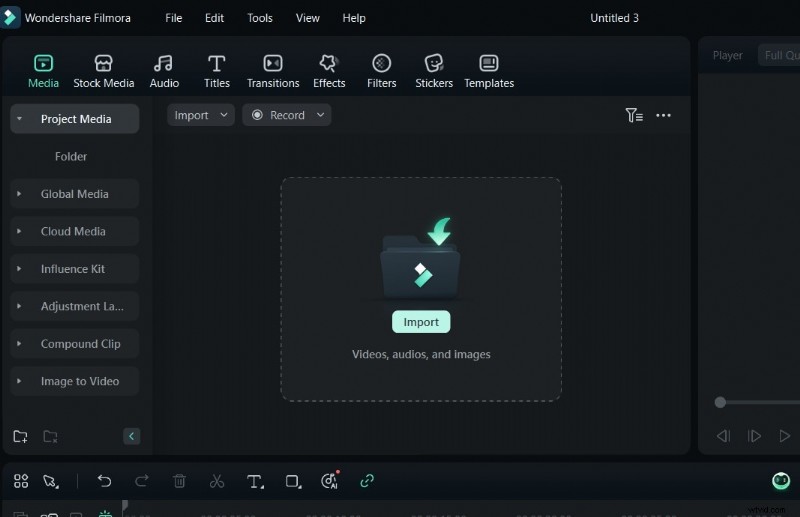Screen dimensions: 800x517
Task: Switch to the Transitions tab
Action: click(x=273, y=71)
